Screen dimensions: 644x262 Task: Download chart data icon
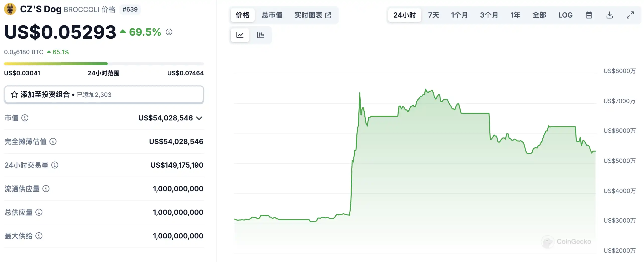pos(609,15)
